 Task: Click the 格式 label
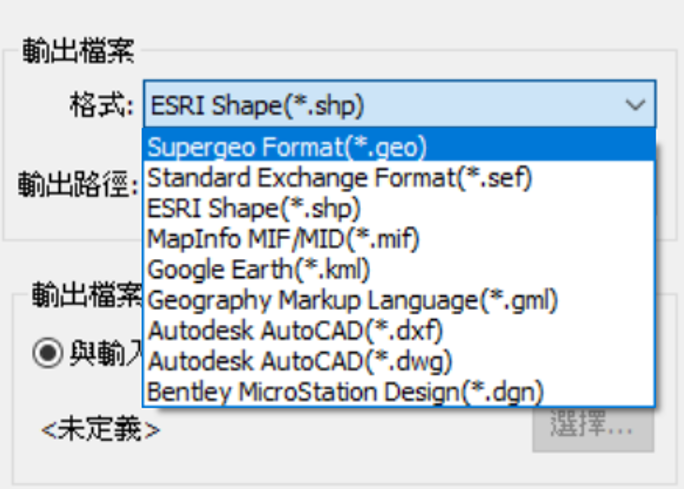tap(102, 105)
